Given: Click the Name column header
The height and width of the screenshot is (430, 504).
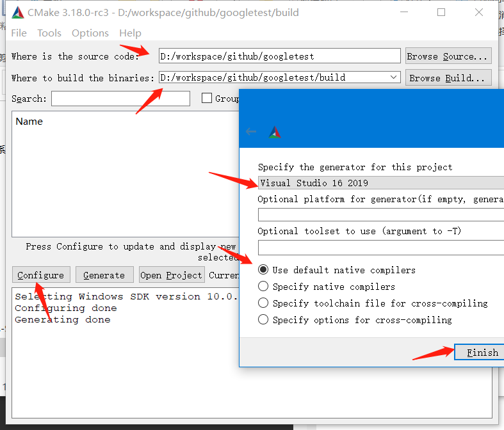Looking at the screenshot, I should [29, 122].
